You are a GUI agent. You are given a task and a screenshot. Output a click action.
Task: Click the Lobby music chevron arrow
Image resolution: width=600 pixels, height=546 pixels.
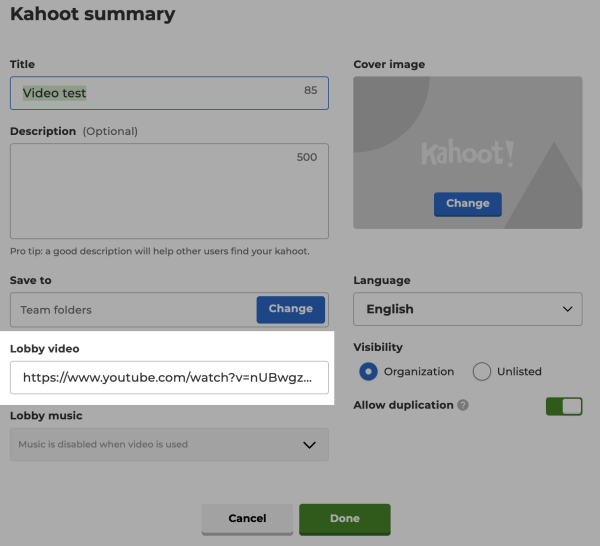[x=310, y=445]
